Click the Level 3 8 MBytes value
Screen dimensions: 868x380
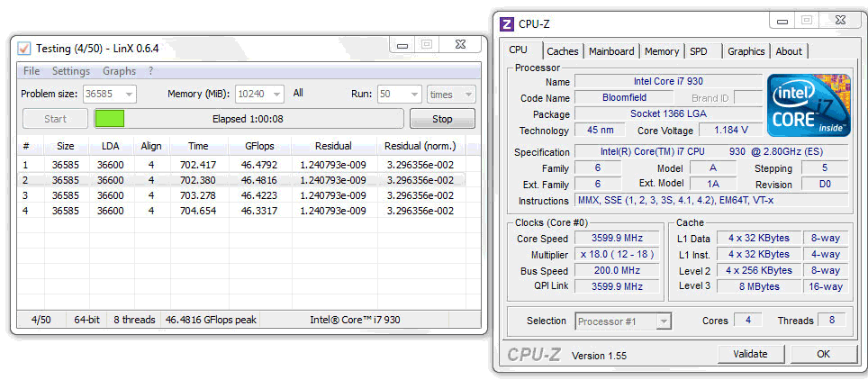pos(758,286)
